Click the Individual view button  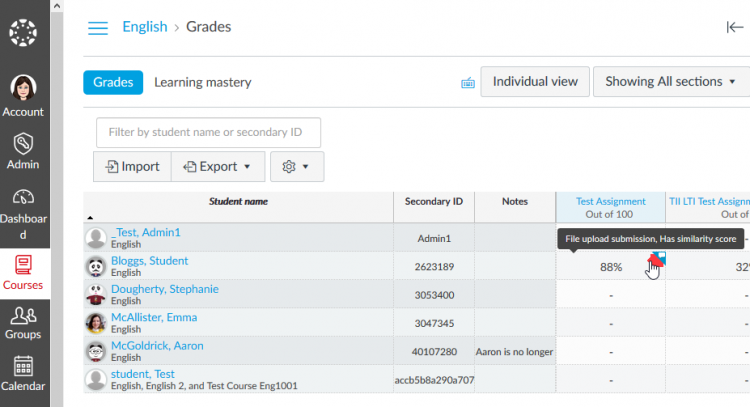pos(535,82)
